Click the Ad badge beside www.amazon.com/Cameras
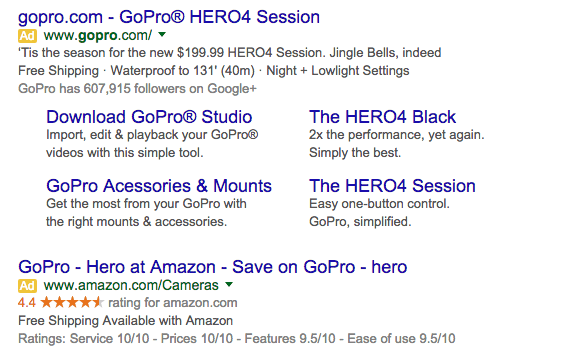This screenshot has height=360, width=567. (x=27, y=286)
